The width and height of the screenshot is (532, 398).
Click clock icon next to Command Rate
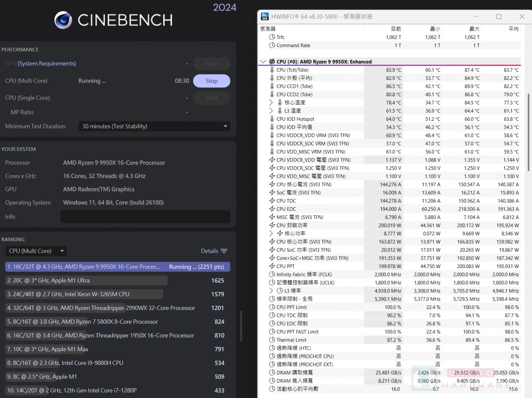(272, 45)
